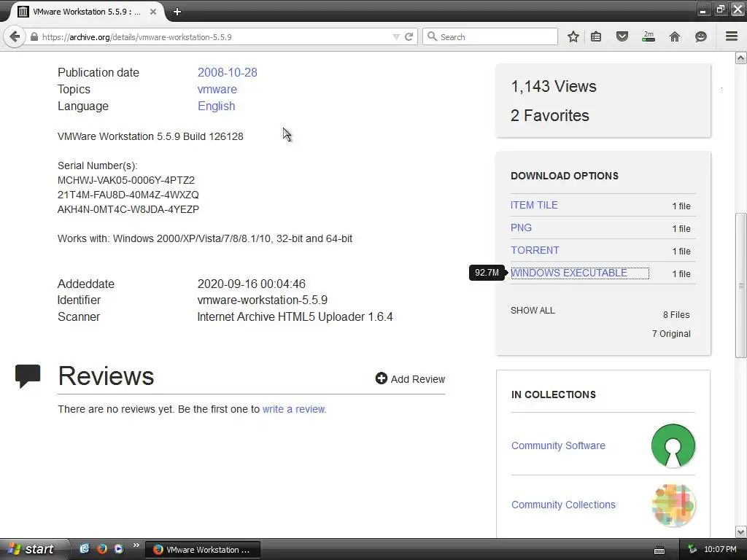The width and height of the screenshot is (747, 560).
Task: Click the scrollbar down arrow
Action: point(741,532)
